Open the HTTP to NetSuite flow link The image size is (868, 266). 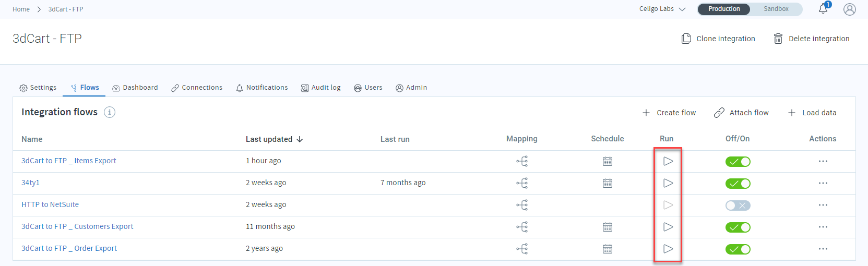[50, 204]
